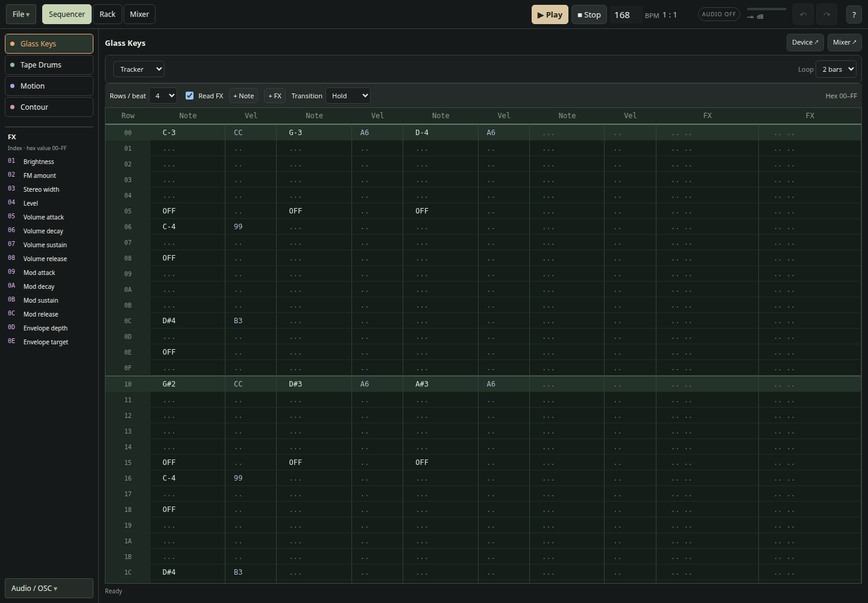
Task: Stop playback with the Stop button
Action: coord(589,14)
